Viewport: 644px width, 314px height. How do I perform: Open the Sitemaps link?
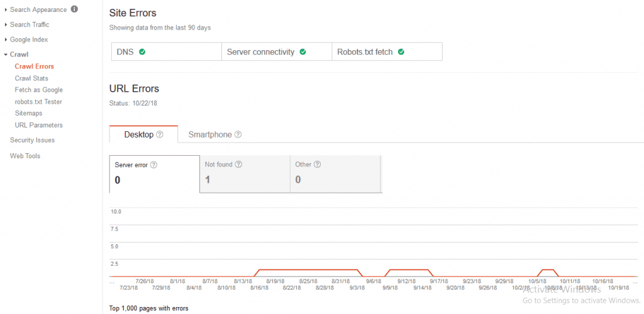tap(28, 113)
